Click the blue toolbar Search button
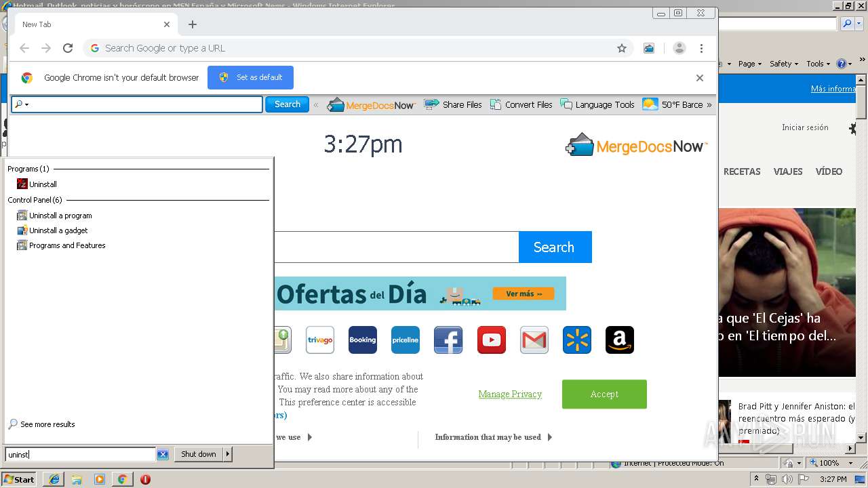 (x=287, y=104)
